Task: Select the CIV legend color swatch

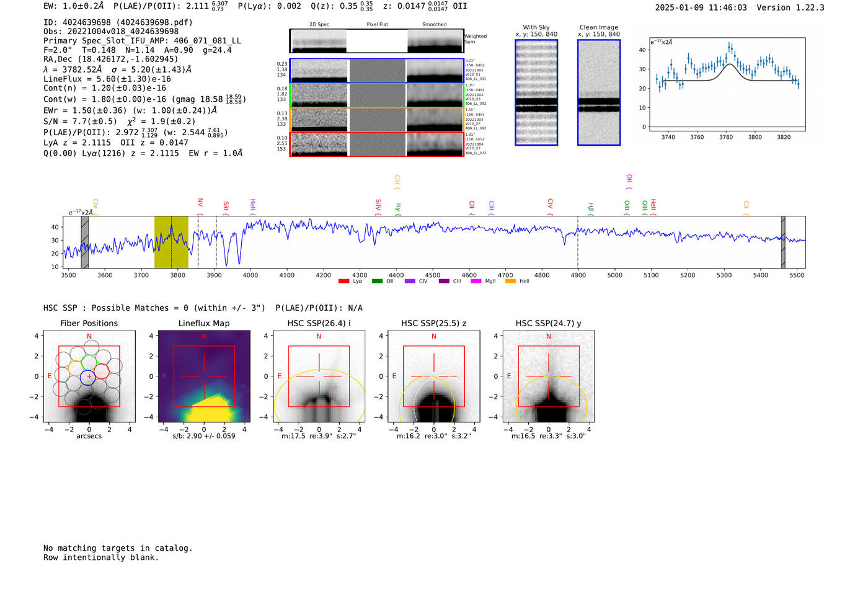Action: [410, 281]
